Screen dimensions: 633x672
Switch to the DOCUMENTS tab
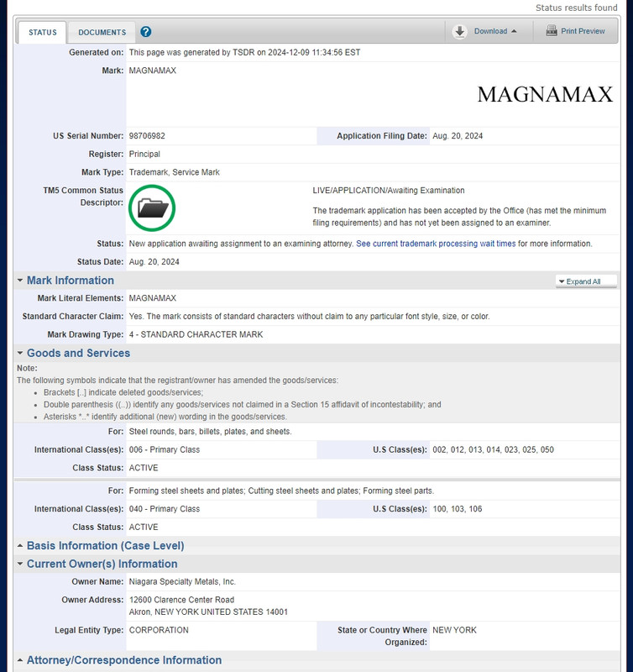click(102, 33)
